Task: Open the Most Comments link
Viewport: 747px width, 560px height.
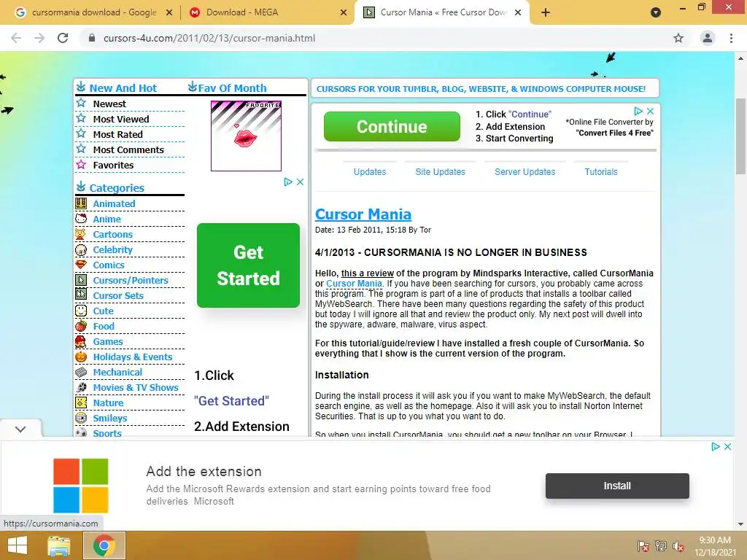Action: pyautogui.click(x=128, y=149)
